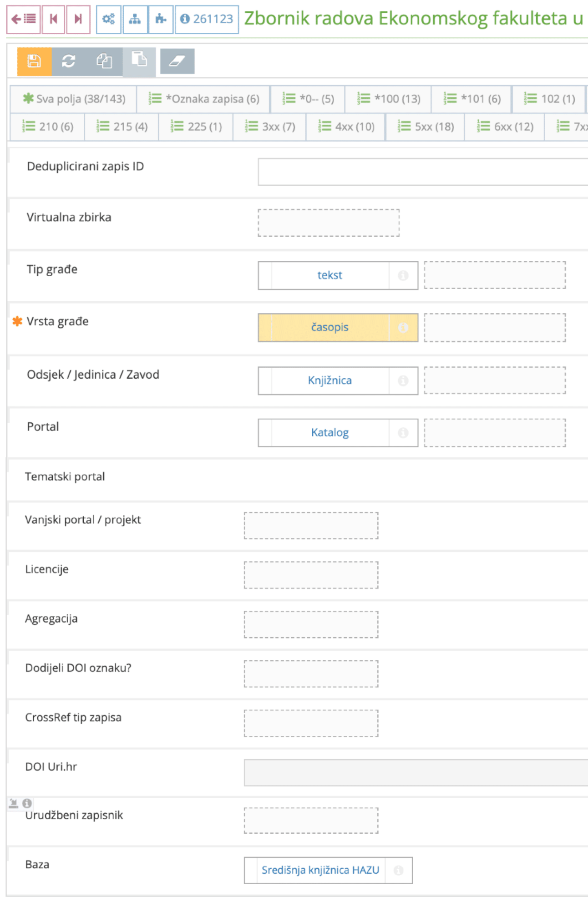
Task: Click the info icon beside "časopis"
Action: pyautogui.click(x=403, y=328)
